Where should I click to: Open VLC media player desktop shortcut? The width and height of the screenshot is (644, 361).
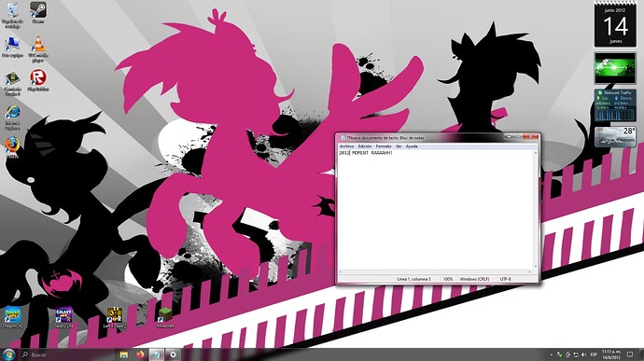(38, 49)
